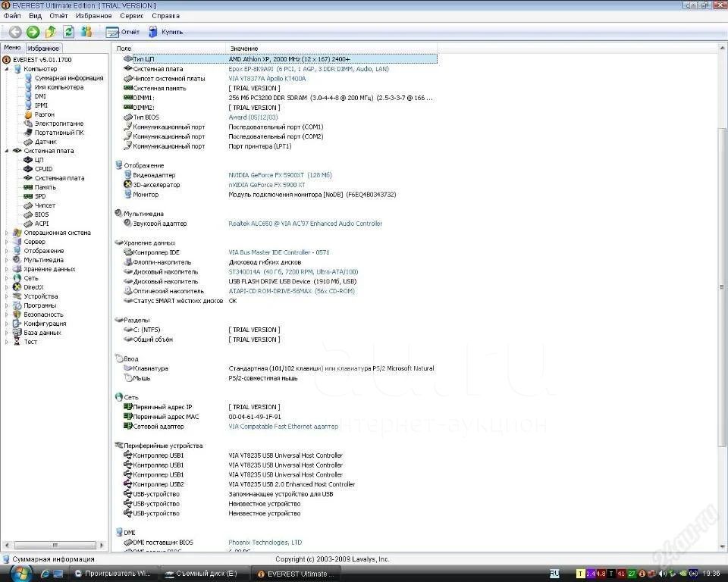
Task: Open the Избранное menu in the menu bar
Action: click(93, 16)
